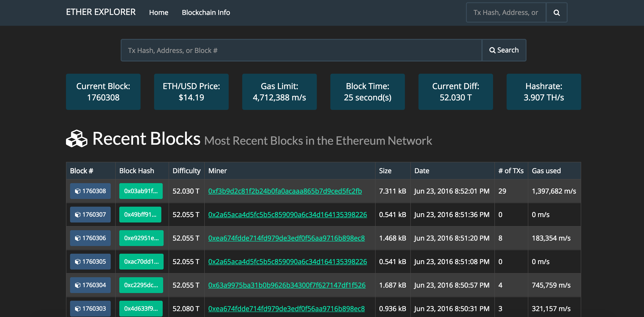Click the block cube icon beside 1760305

(77, 261)
